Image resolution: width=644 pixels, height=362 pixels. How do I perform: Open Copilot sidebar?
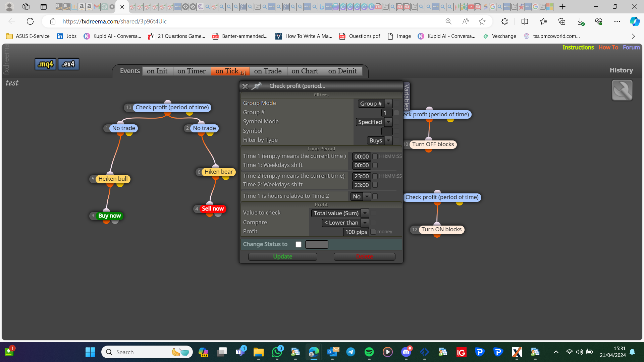[634, 21]
